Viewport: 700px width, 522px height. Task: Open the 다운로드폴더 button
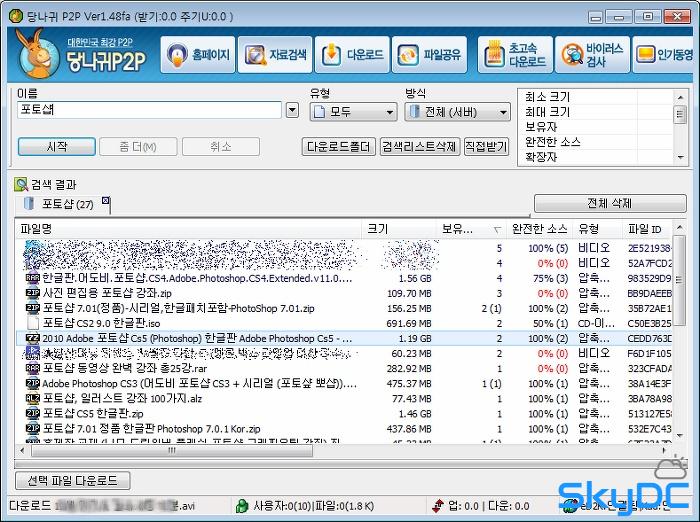338,146
